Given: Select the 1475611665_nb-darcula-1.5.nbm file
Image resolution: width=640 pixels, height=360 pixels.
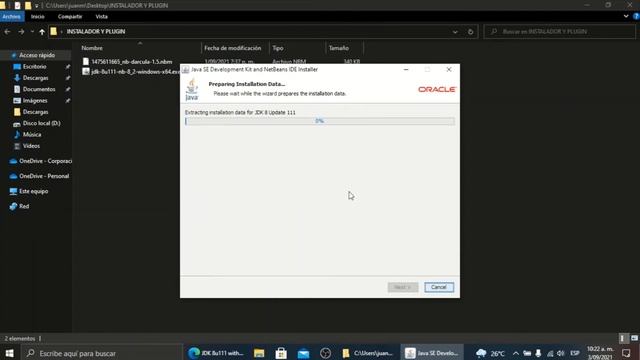Looking at the screenshot, I should click(131, 62).
